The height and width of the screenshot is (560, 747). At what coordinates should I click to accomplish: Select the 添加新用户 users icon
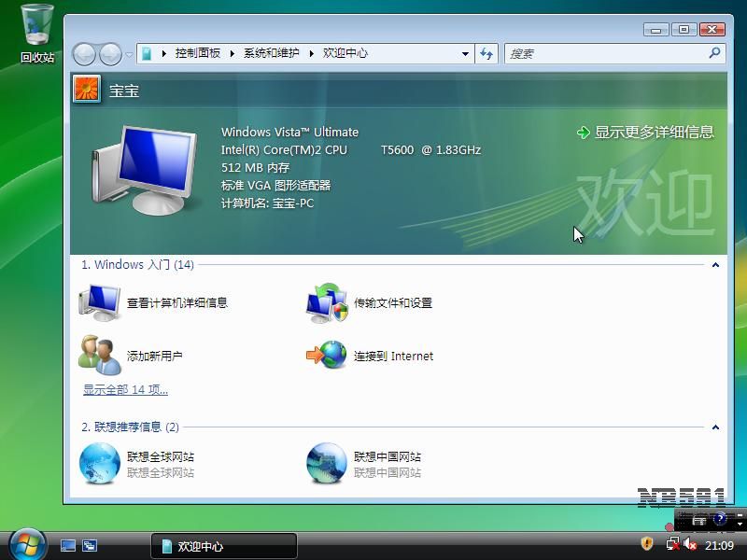(100, 356)
